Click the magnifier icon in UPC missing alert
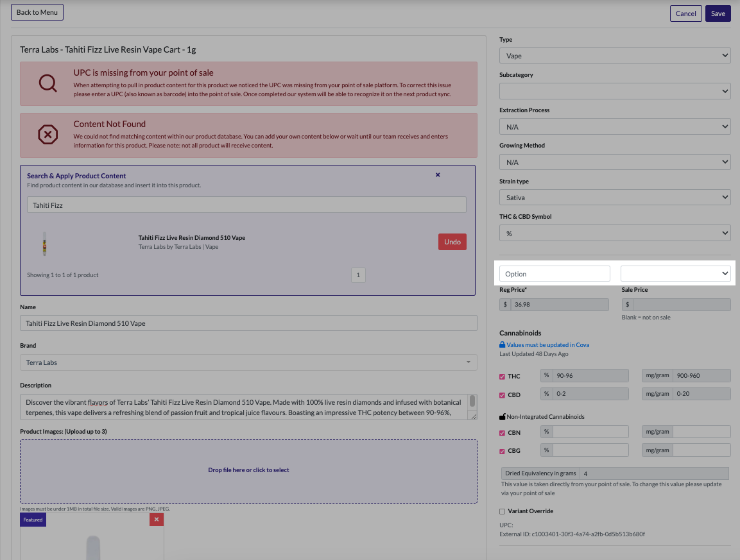 point(47,83)
